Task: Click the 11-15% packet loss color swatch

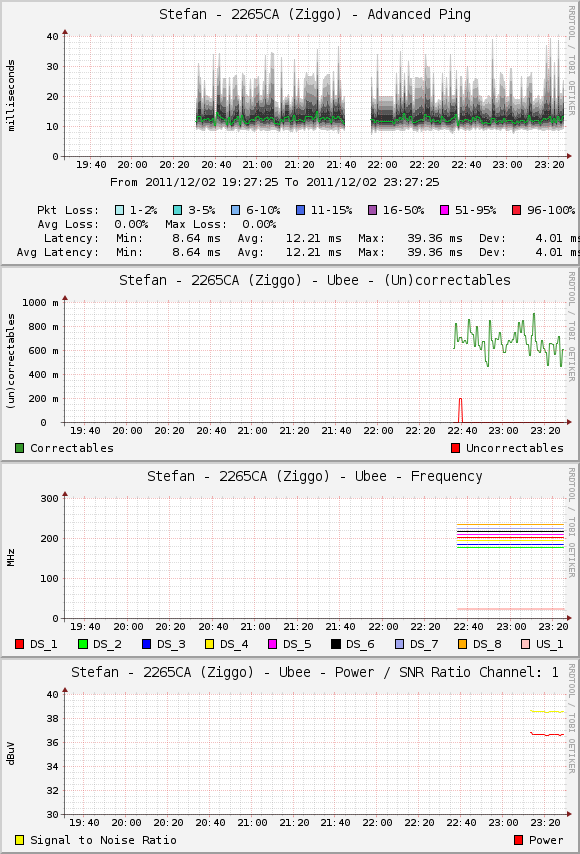Action: (301, 210)
